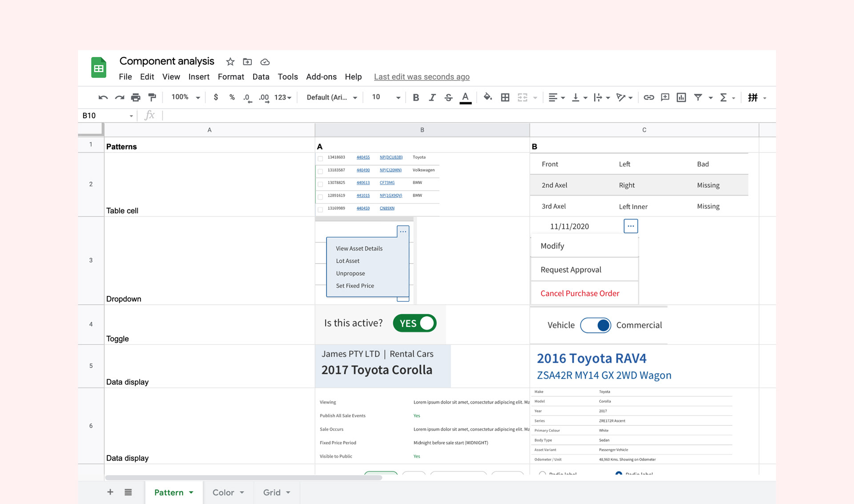Open the All sheets list icon
The image size is (854, 504).
coord(128,492)
